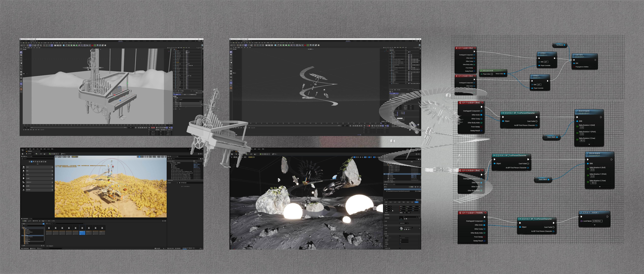The image size is (644, 274).
Task: Expand the Brushify folder in content tree
Action: point(24,230)
